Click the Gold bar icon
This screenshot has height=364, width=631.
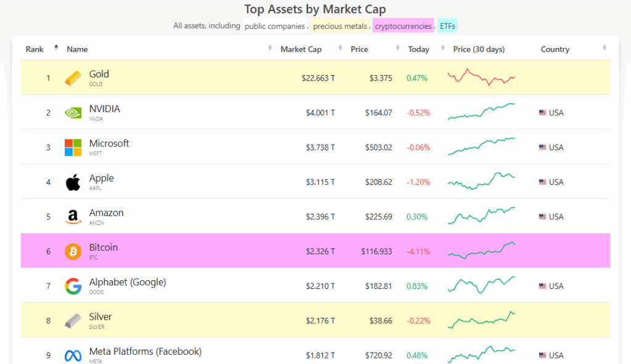coord(73,78)
